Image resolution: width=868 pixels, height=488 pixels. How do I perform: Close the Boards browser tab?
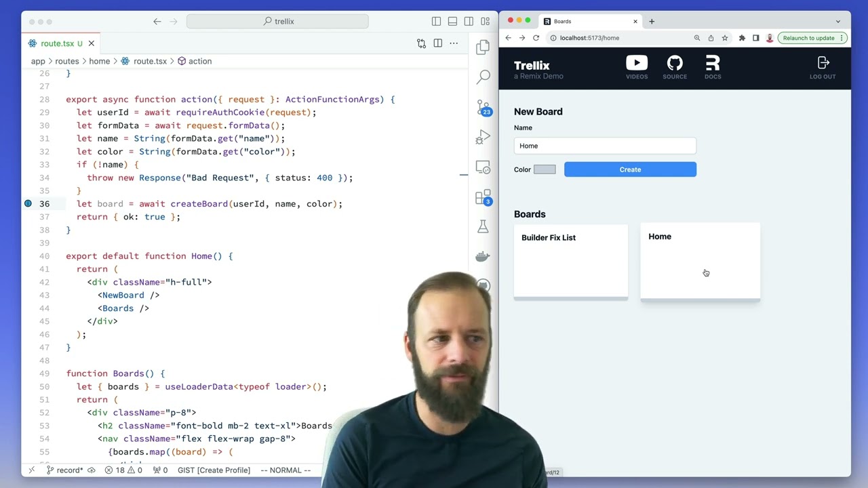635,21
